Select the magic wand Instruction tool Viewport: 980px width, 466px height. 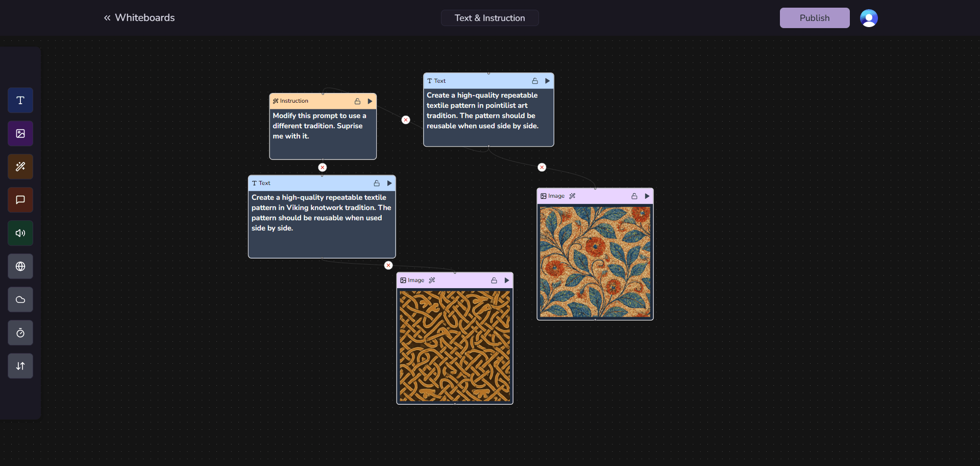tap(20, 167)
